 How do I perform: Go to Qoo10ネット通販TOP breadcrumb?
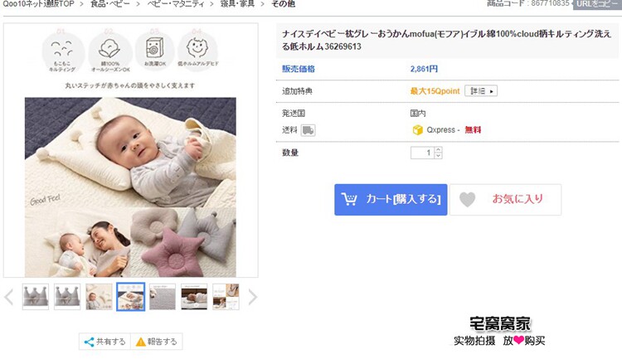pos(38,3)
